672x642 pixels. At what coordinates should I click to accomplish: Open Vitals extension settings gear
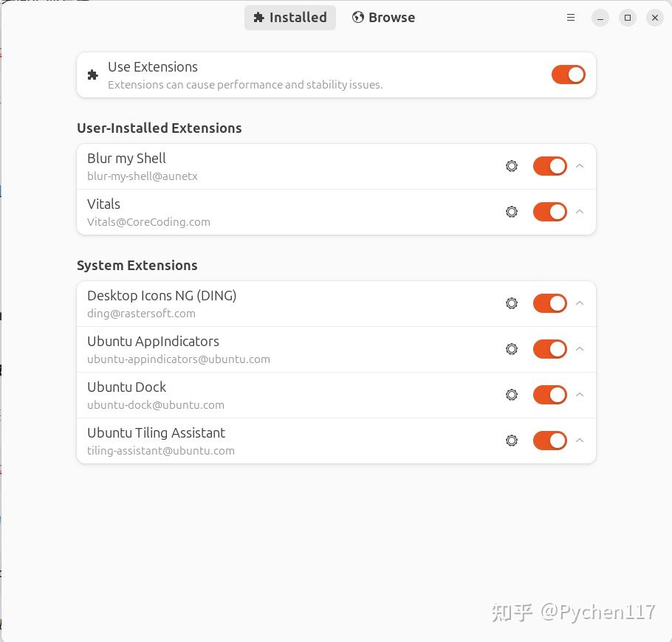click(x=512, y=212)
